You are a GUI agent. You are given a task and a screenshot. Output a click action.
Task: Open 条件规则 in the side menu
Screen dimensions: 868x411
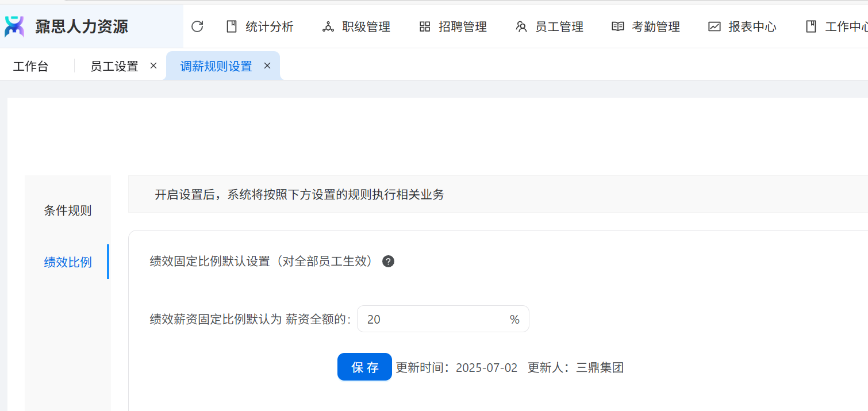(x=68, y=210)
